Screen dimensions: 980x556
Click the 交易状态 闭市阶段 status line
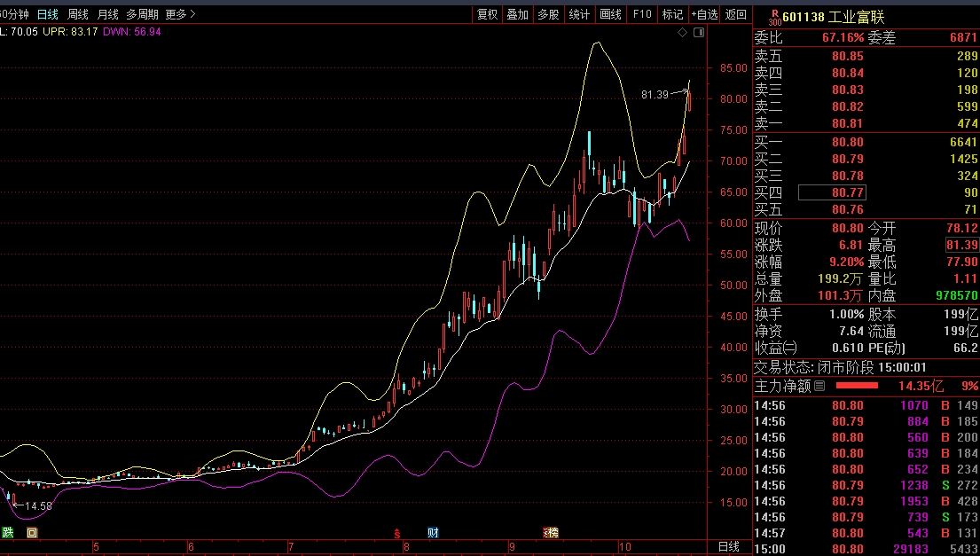(841, 367)
